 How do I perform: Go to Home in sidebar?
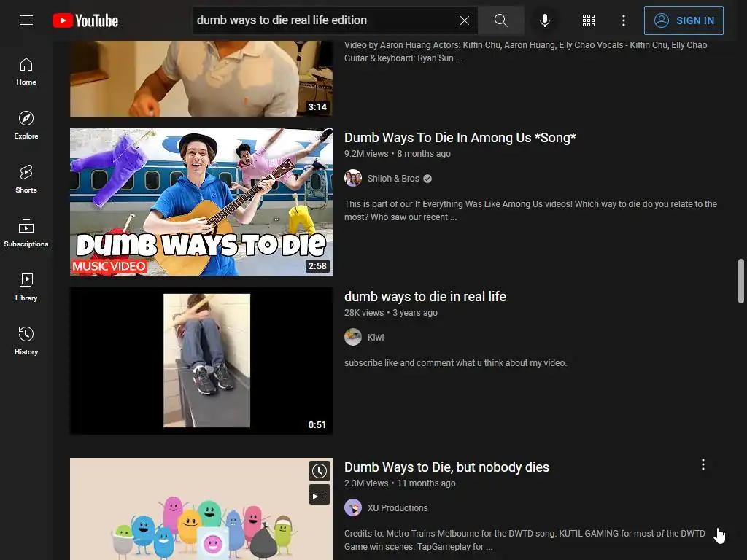[26, 71]
